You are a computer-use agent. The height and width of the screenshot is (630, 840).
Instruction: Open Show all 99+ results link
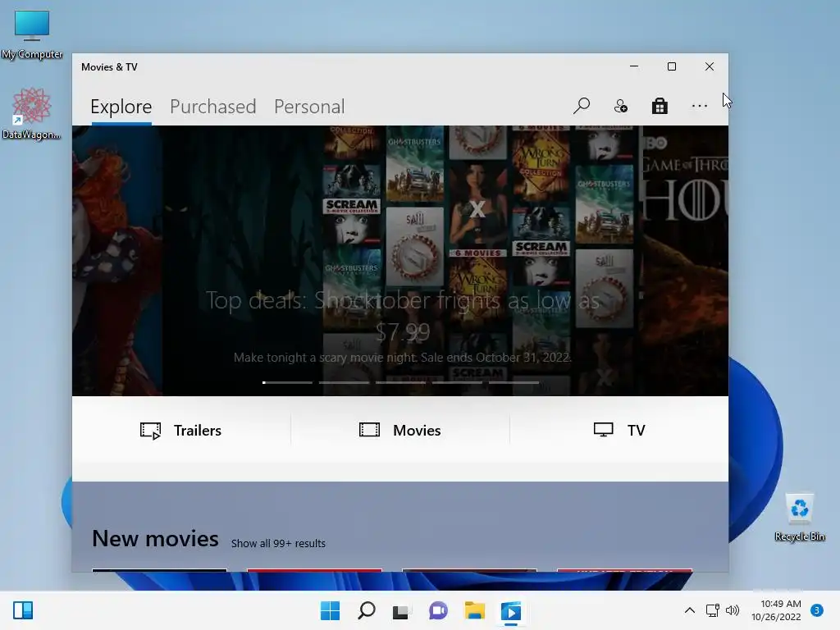click(x=278, y=543)
